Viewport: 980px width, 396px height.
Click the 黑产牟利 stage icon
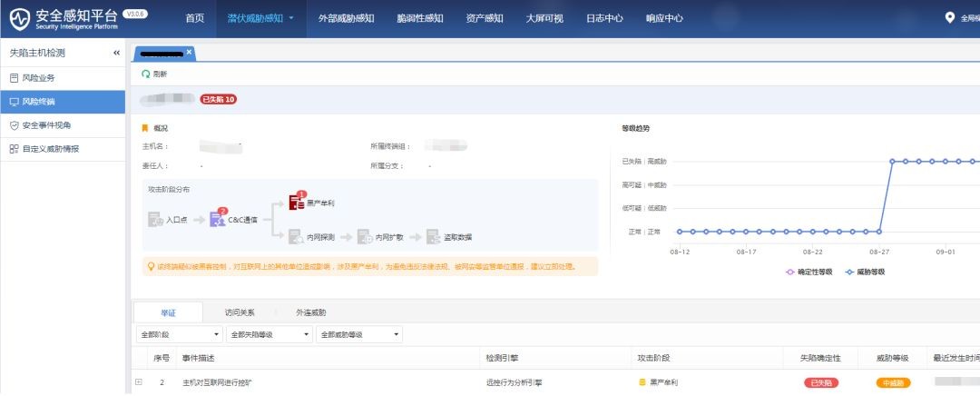296,202
